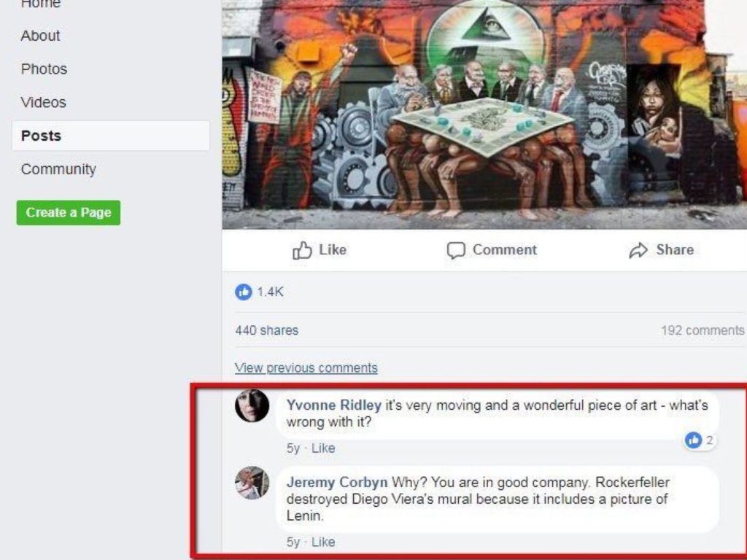Select the Posts tab in sidebar

111,136
